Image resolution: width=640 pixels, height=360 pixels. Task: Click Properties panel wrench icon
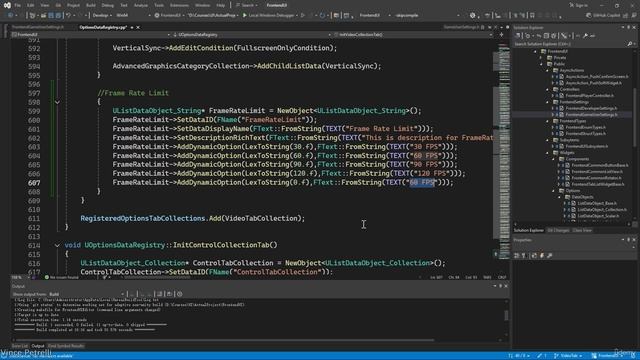coord(549,256)
